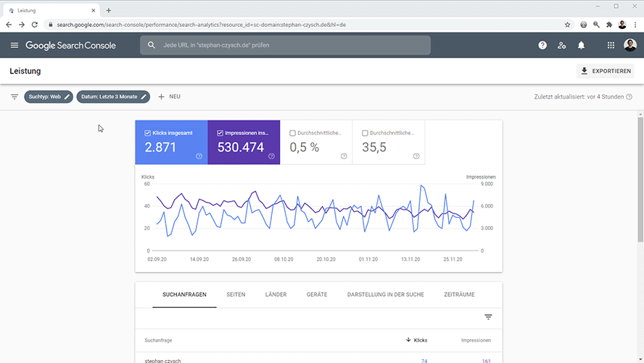Click help icon on 35,5 card
This screenshot has width=644, height=363.
[416, 156]
